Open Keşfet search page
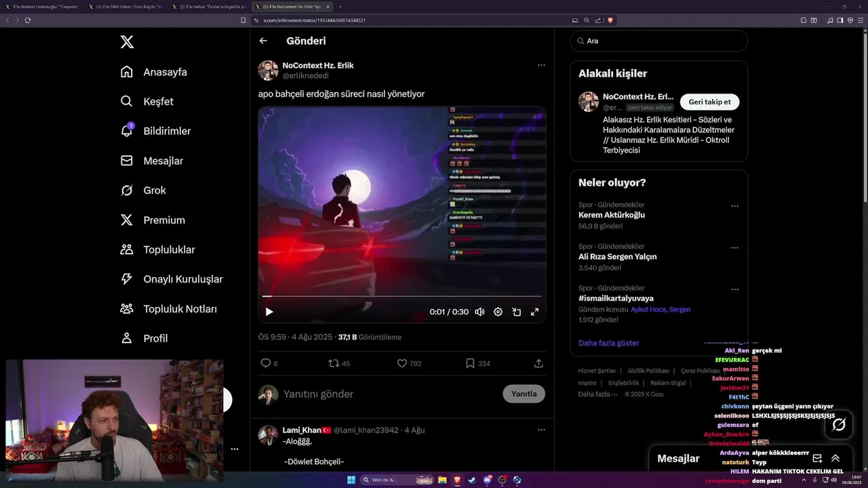This screenshot has height=488, width=868. [147, 102]
